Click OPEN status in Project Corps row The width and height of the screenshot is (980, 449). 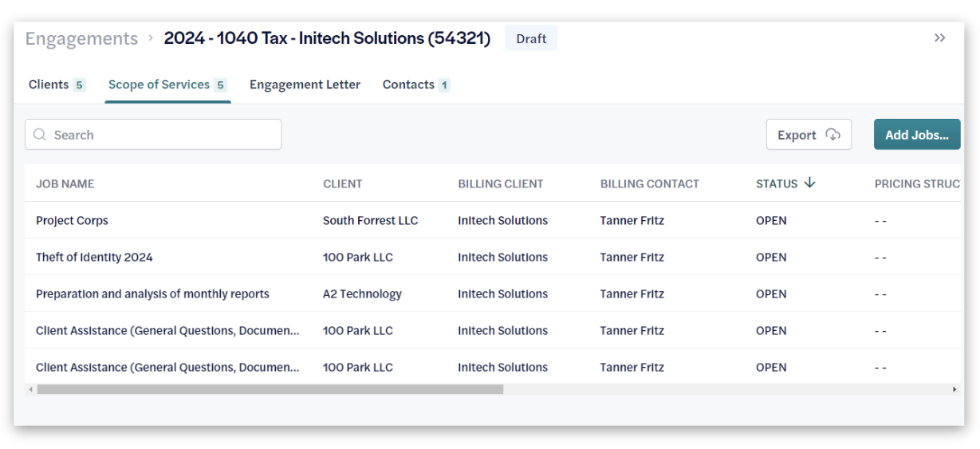pos(771,221)
